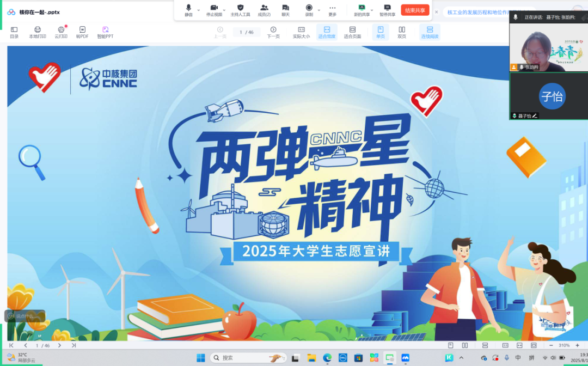
Task: Open the camera options dropdown
Action: pos(223,10)
